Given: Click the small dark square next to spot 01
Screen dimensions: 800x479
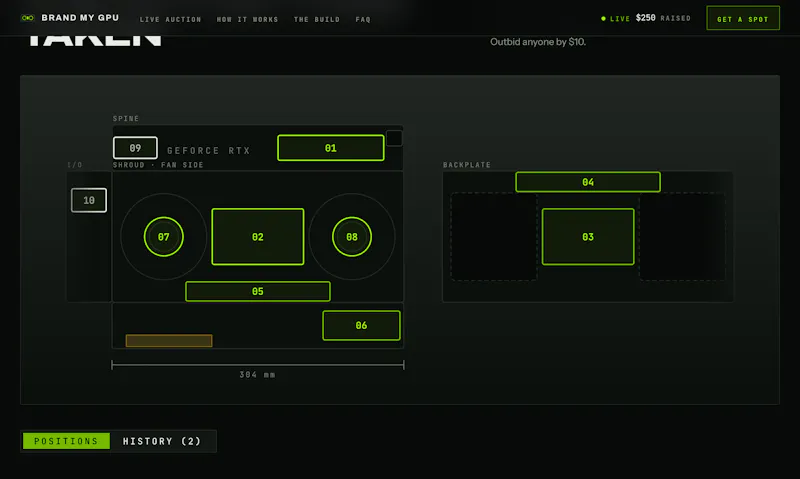Looking at the screenshot, I should (394, 138).
